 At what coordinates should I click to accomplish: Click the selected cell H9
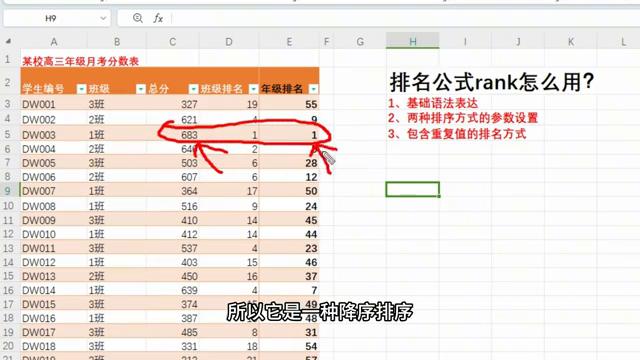click(x=413, y=190)
